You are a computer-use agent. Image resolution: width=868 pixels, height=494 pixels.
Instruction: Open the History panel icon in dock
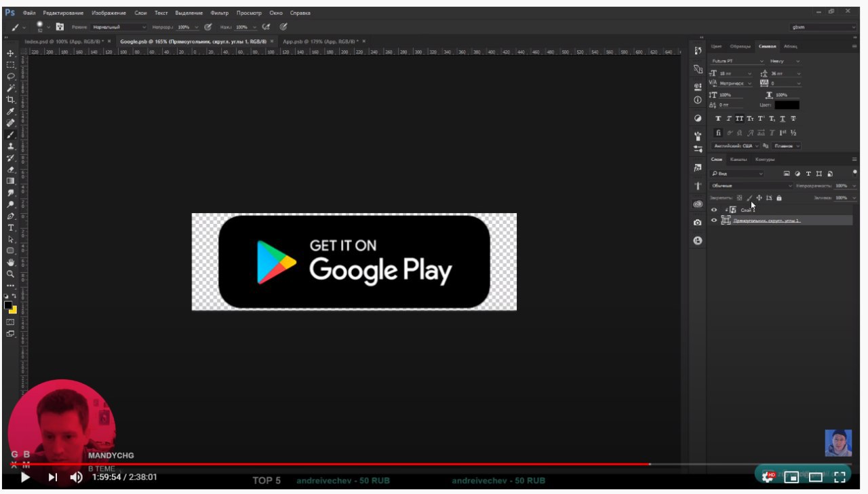698,50
